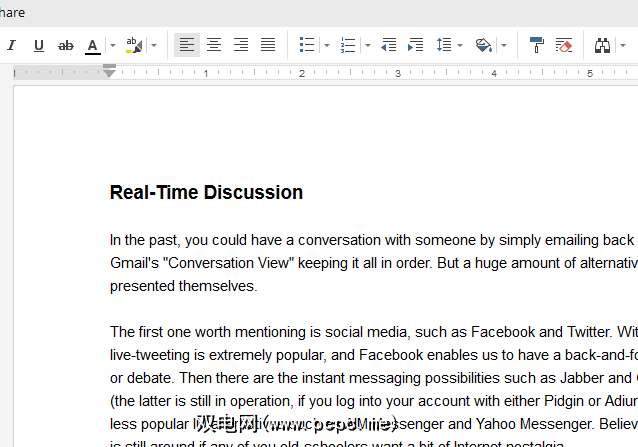
Task: Toggle underline formatting
Action: click(x=39, y=45)
